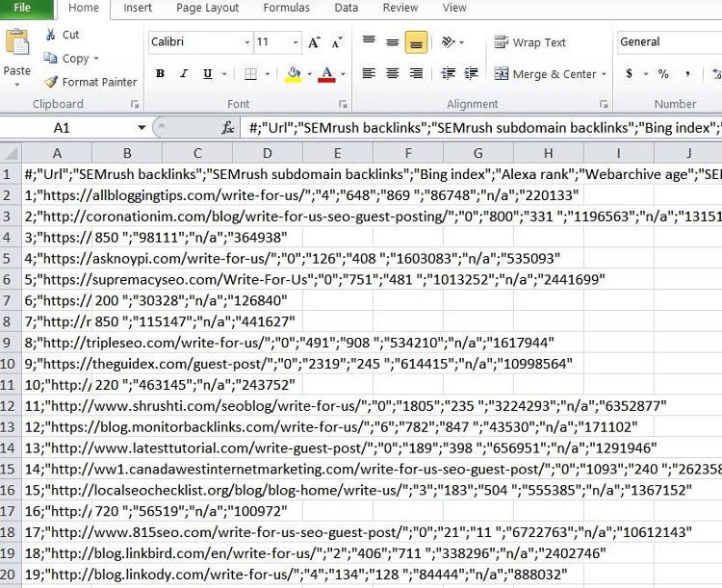The width and height of the screenshot is (722, 588).
Task: Open Copy dropdown arrow
Action: (x=96, y=59)
